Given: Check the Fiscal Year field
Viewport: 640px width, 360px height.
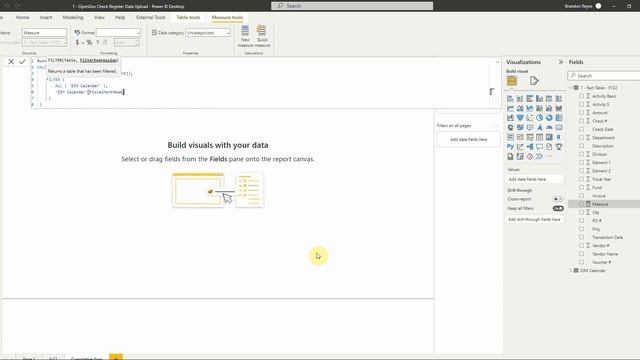Looking at the screenshot, I should click(581, 179).
